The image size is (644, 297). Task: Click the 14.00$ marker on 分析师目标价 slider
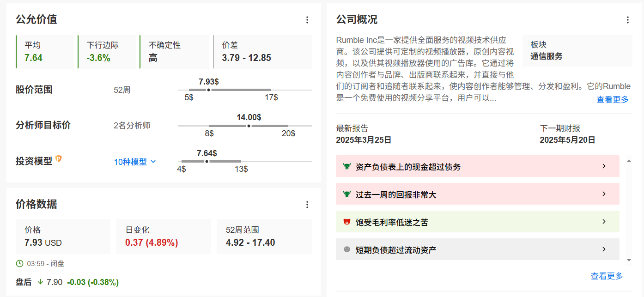pyautogui.click(x=249, y=126)
